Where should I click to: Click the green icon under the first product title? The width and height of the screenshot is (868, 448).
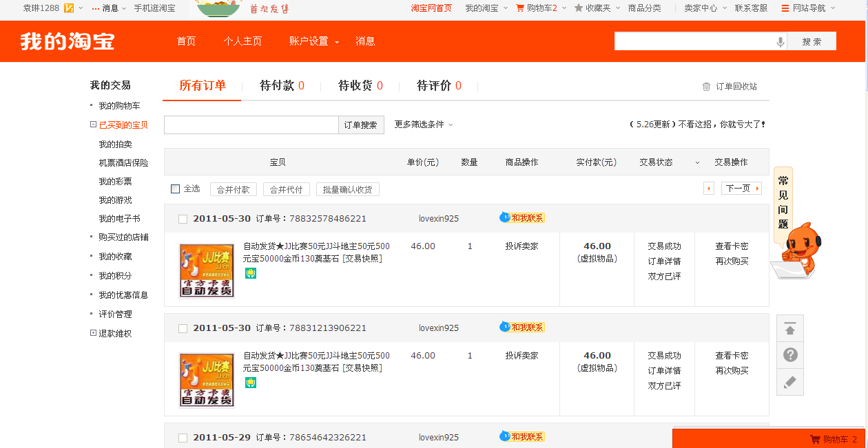click(x=251, y=273)
